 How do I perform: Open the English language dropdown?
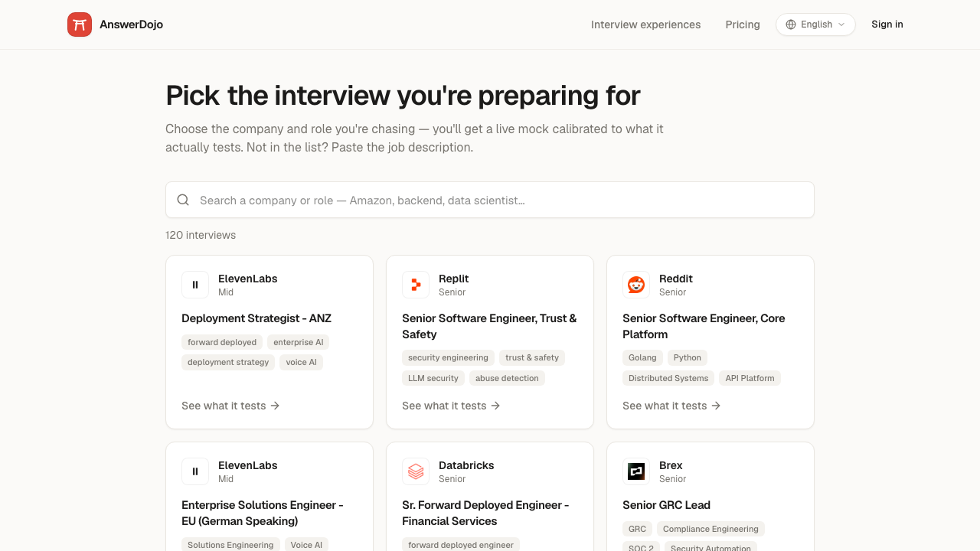tap(815, 24)
